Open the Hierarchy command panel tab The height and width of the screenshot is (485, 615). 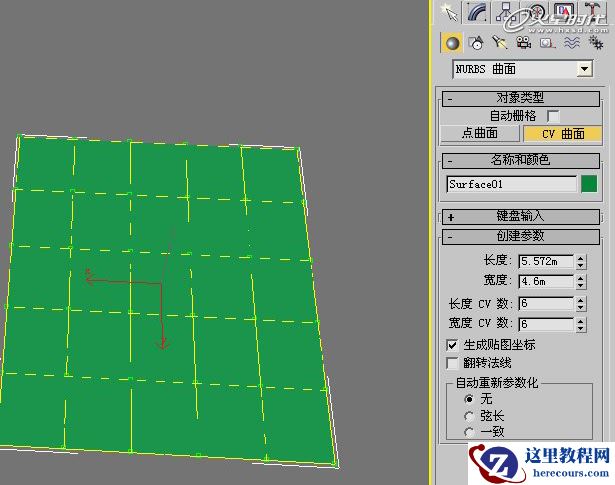pos(505,12)
